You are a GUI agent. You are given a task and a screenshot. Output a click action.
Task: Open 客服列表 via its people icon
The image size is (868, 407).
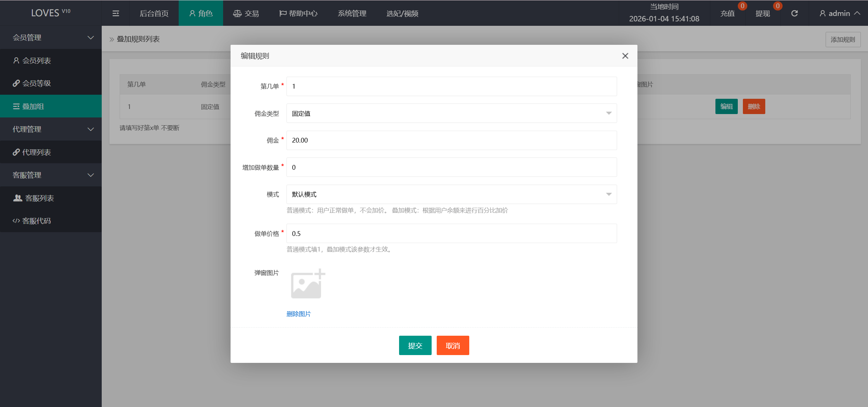click(17, 198)
